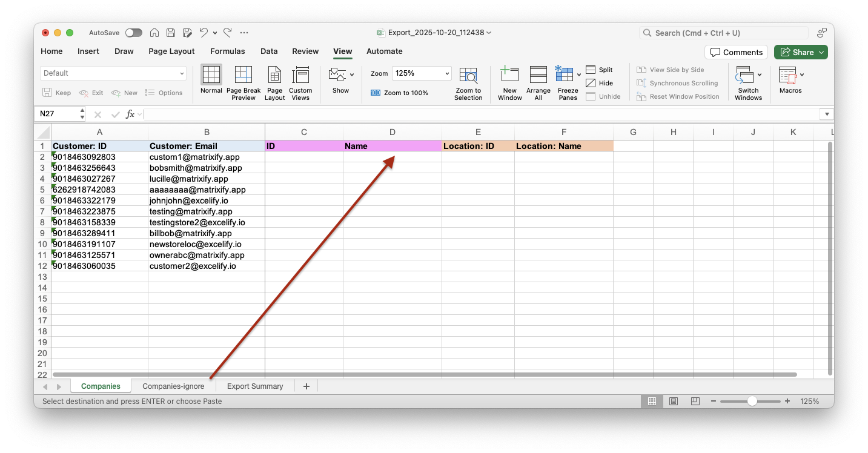Viewport: 868px width, 453px height.
Task: Click the Page Break Preview icon
Action: pyautogui.click(x=243, y=76)
